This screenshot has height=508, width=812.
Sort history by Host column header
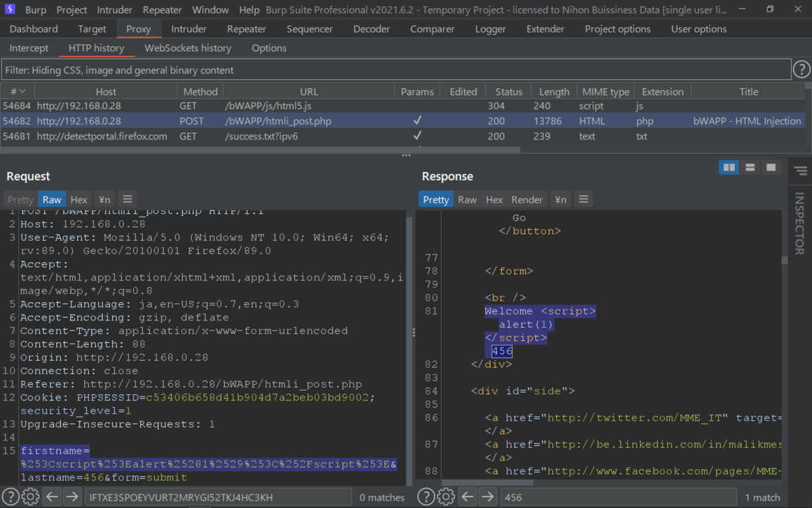coord(106,91)
